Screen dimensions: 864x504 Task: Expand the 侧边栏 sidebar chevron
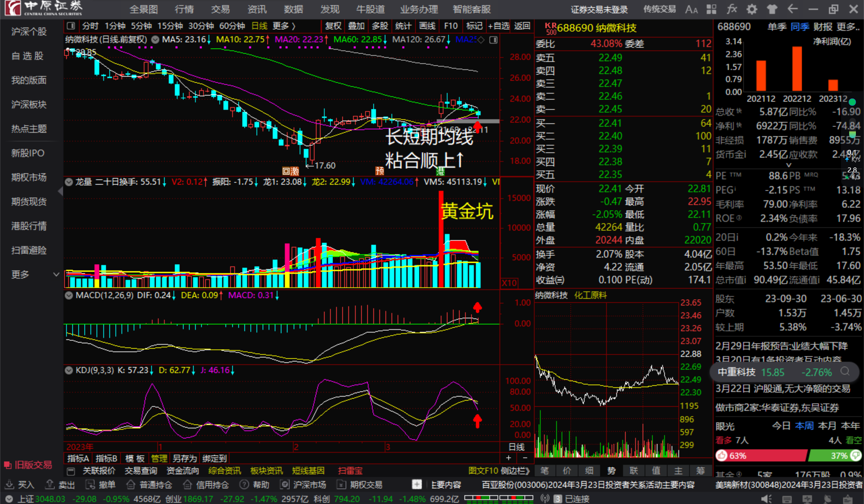pyautogui.click(x=527, y=471)
